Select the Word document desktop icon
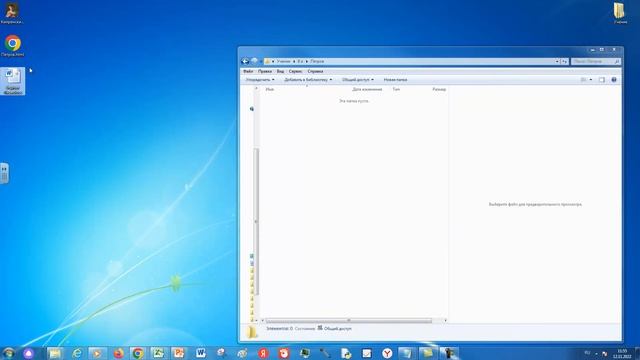 coord(13,81)
